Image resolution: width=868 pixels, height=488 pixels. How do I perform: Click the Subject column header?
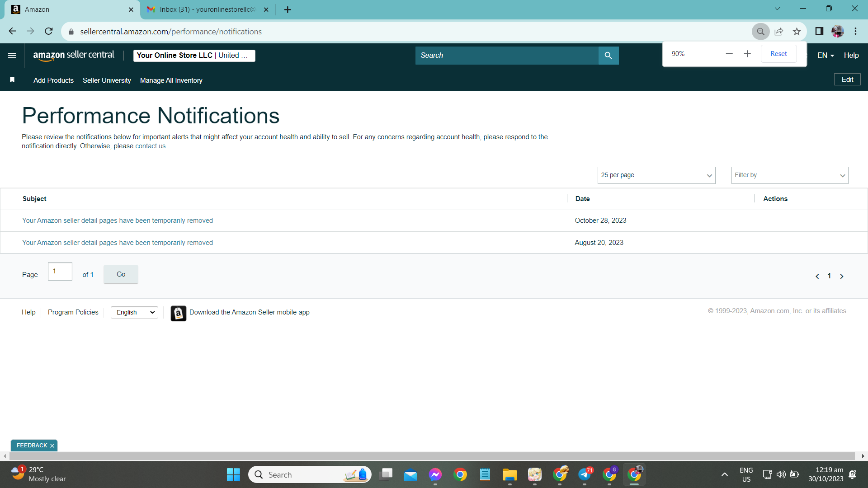(x=34, y=199)
